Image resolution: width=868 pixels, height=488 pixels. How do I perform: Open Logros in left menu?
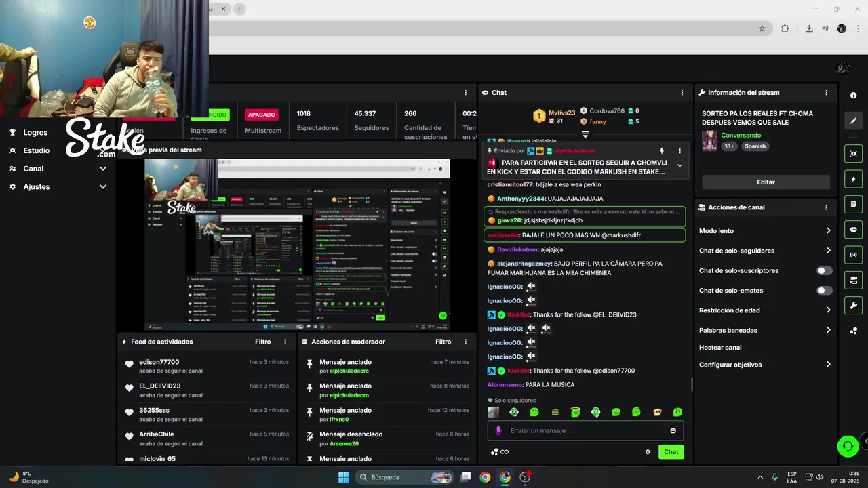35,133
